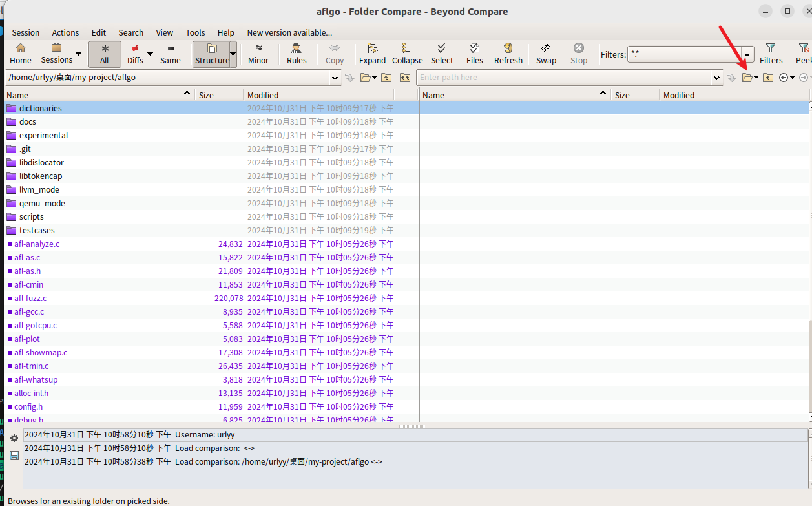Toggle the All display filter
Image resolution: width=812 pixels, height=506 pixels.
105,54
